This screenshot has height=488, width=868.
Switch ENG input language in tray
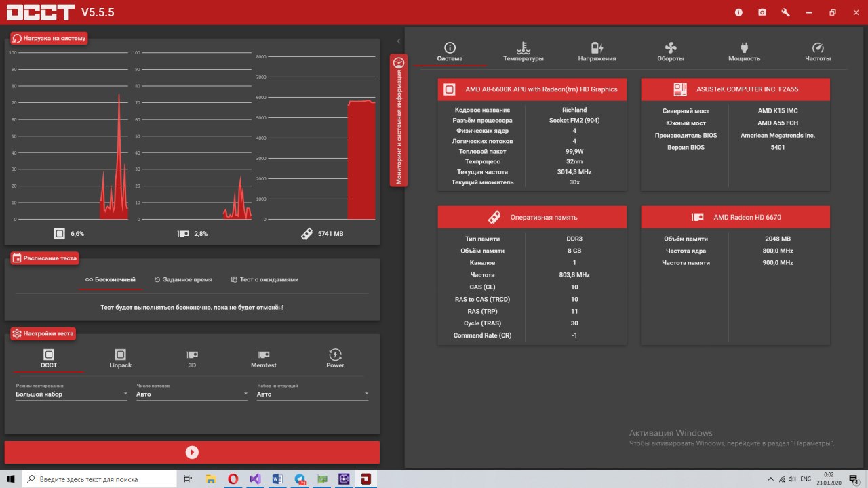click(x=806, y=479)
